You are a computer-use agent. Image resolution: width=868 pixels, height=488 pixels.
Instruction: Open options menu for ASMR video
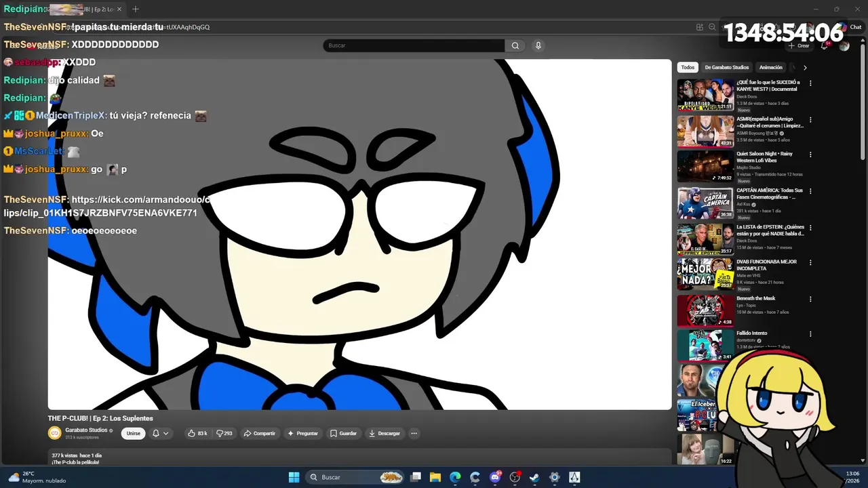810,120
